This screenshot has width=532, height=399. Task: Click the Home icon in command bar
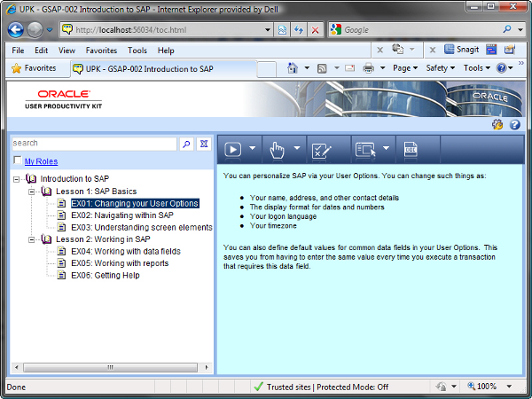(293, 68)
